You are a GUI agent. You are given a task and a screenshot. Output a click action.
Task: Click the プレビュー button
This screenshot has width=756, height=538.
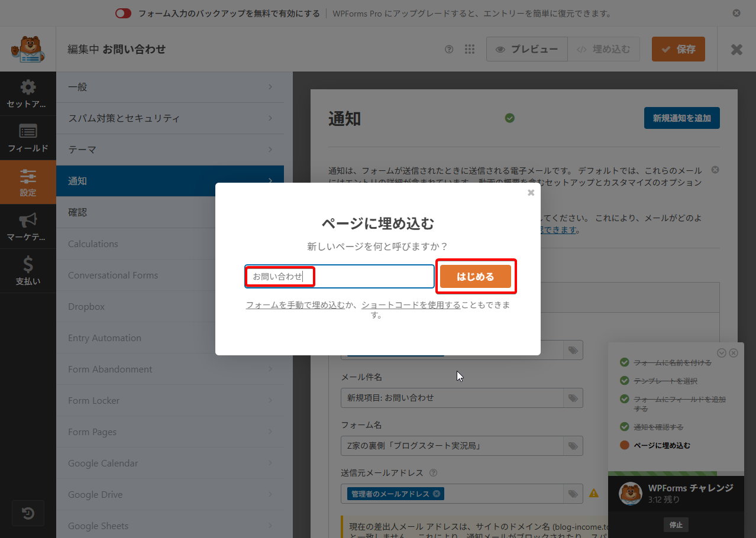coord(526,50)
